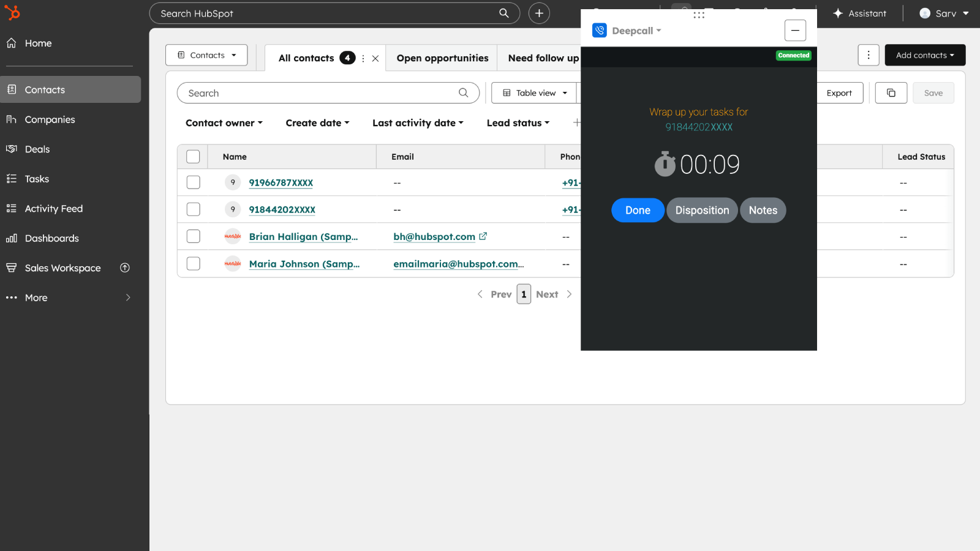Viewport: 980px width, 551px height.
Task: Click Brian Halligan's HubSpot avatar icon
Action: [233, 236]
